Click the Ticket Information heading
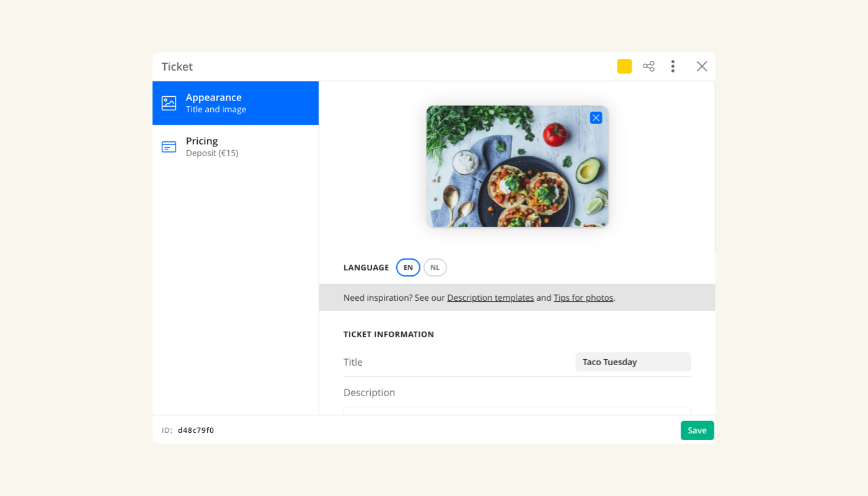 pos(389,334)
